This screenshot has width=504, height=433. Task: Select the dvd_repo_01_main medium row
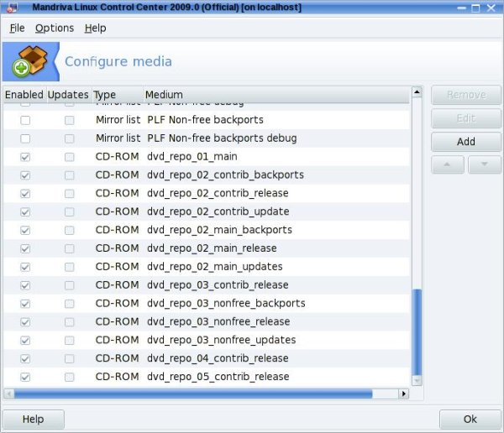pos(207,157)
